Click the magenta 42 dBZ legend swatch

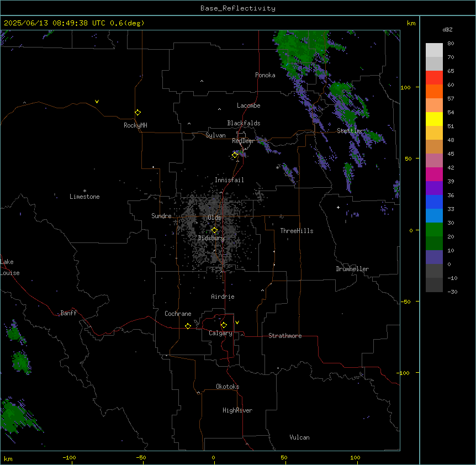(434, 174)
